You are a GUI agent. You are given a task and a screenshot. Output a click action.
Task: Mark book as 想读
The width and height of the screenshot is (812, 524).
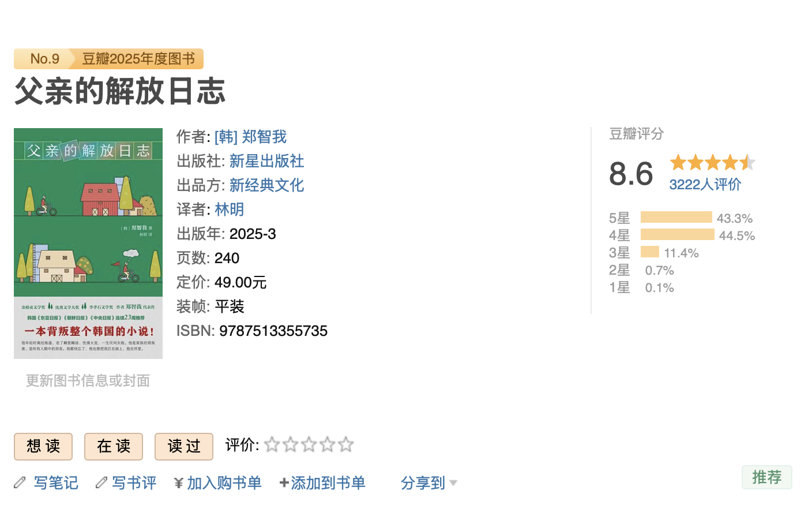click(43, 446)
